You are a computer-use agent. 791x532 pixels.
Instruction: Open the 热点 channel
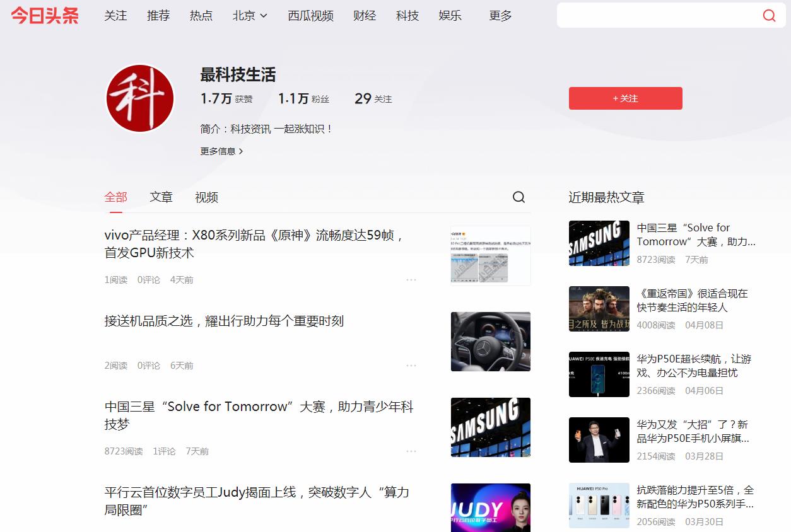pyautogui.click(x=201, y=16)
